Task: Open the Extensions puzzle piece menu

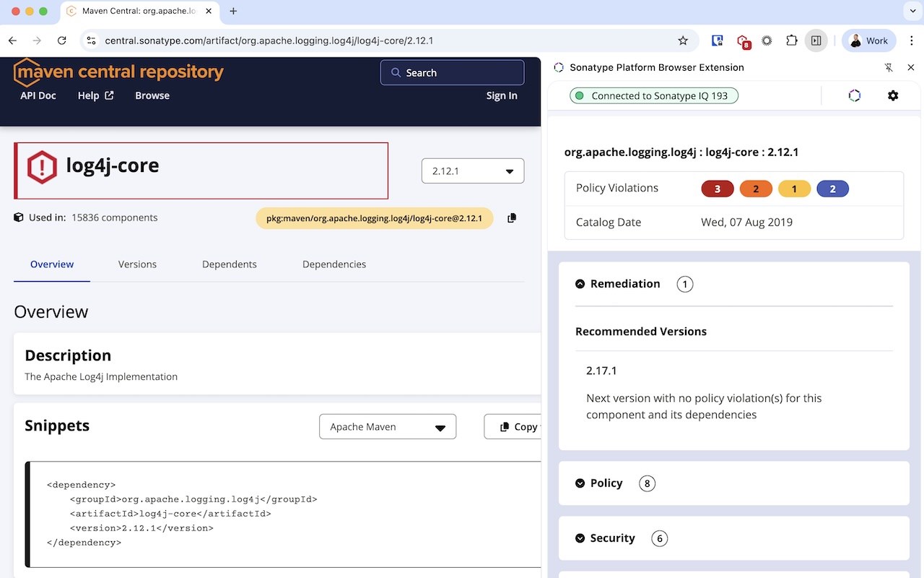Action: coord(791,40)
